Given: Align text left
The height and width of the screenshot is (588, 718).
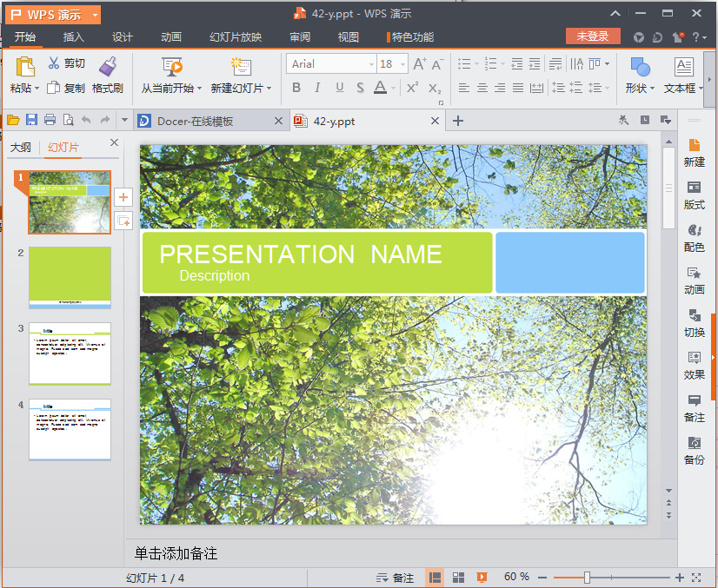Looking at the screenshot, I should click(x=464, y=88).
